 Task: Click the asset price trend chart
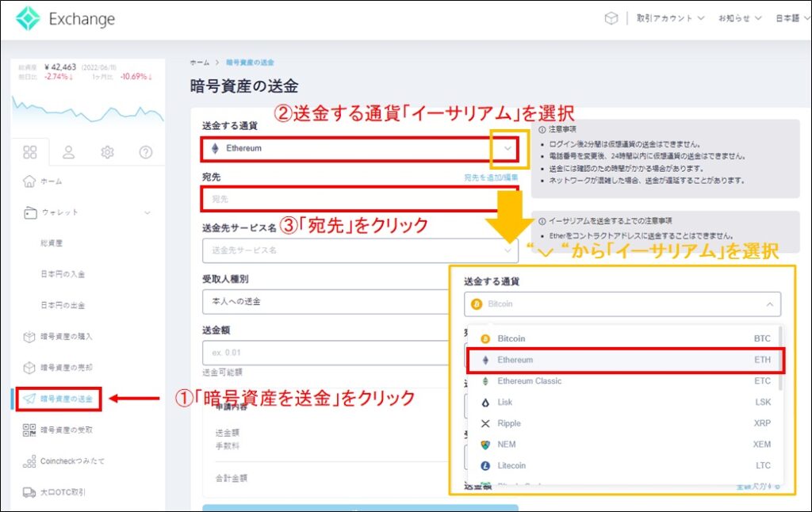pos(88,110)
